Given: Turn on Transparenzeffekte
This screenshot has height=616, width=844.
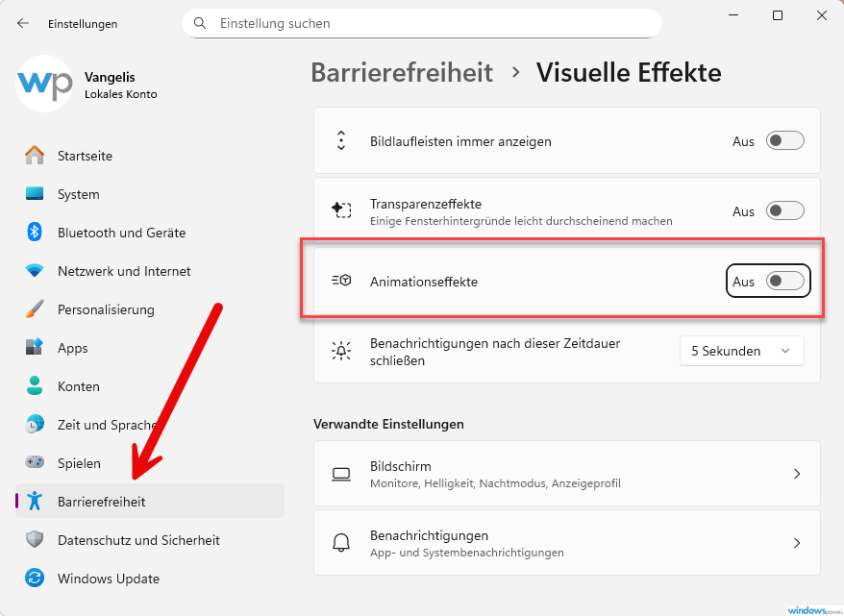Looking at the screenshot, I should [x=784, y=209].
